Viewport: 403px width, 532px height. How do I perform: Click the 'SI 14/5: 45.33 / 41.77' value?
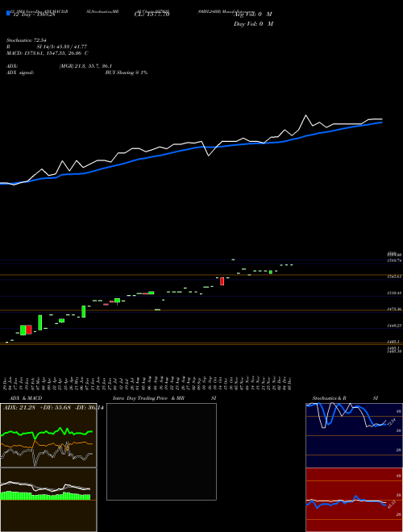(x=63, y=47)
